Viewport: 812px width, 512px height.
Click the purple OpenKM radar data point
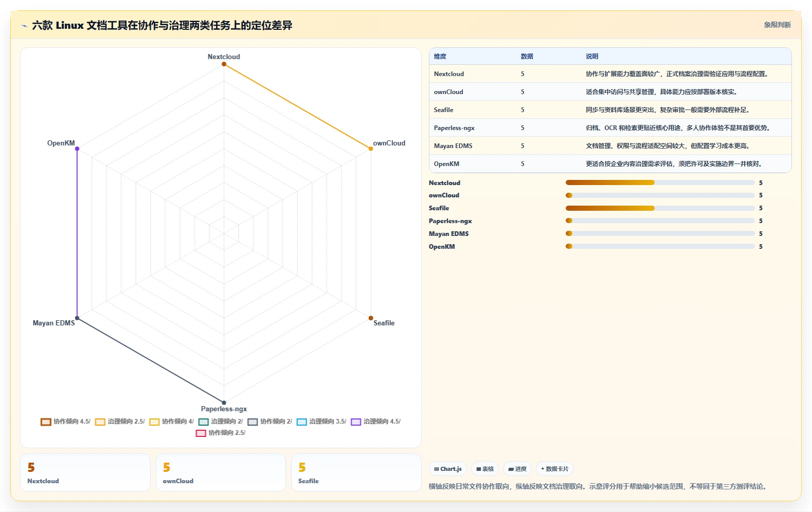[77, 149]
